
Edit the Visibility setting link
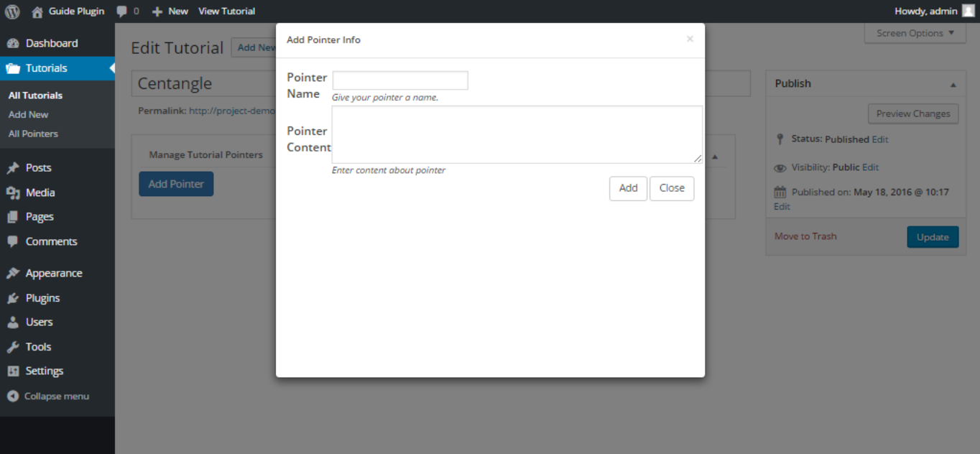(870, 167)
